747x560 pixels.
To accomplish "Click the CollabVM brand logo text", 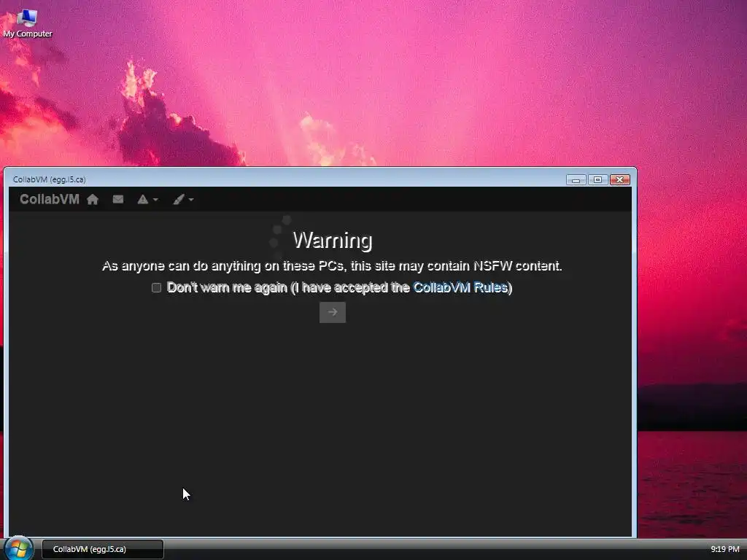I will pyautogui.click(x=50, y=200).
